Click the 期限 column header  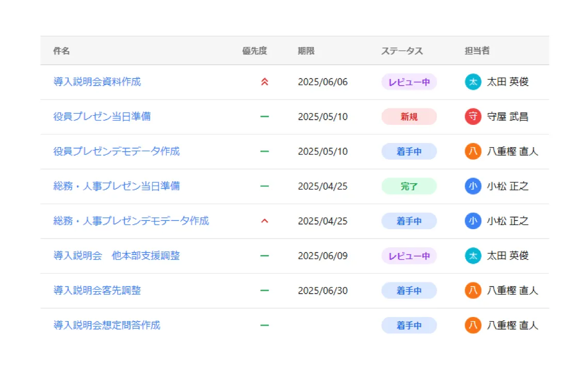click(306, 51)
